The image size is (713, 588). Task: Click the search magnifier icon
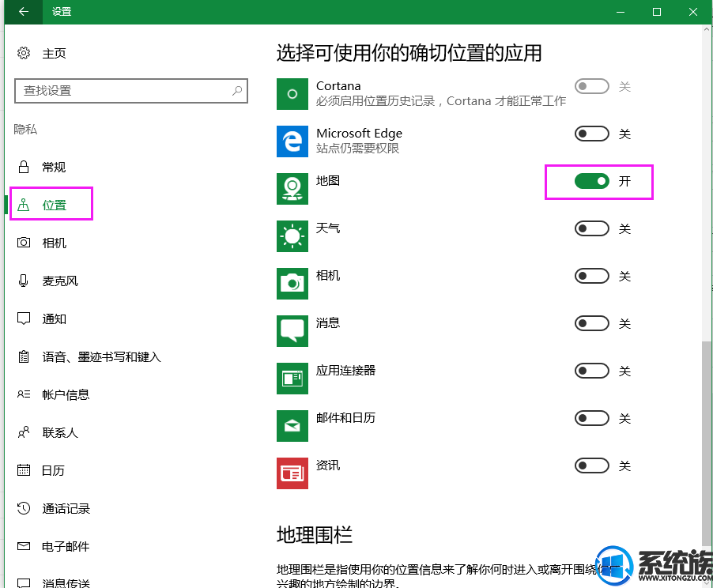(x=237, y=91)
